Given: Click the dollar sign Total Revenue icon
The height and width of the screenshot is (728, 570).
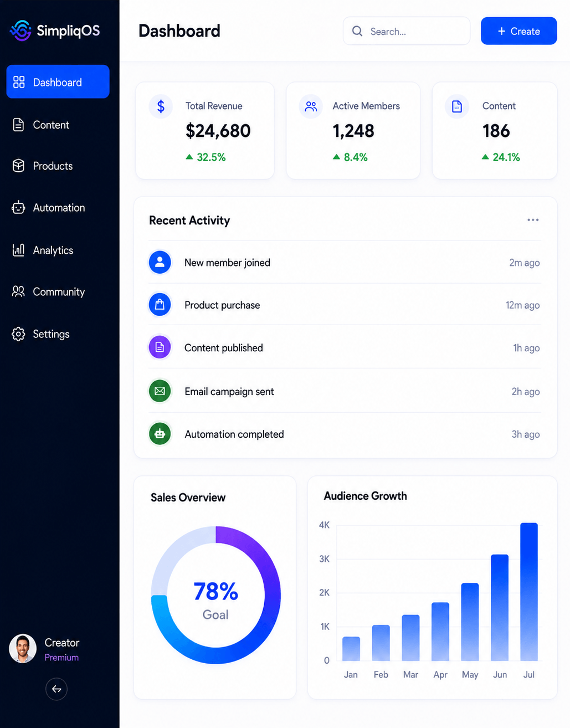Looking at the screenshot, I should coord(161,106).
